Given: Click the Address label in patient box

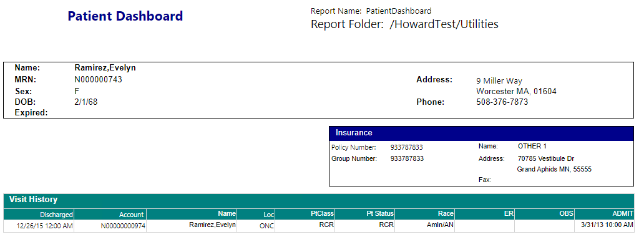Looking at the screenshot, I should tap(434, 80).
